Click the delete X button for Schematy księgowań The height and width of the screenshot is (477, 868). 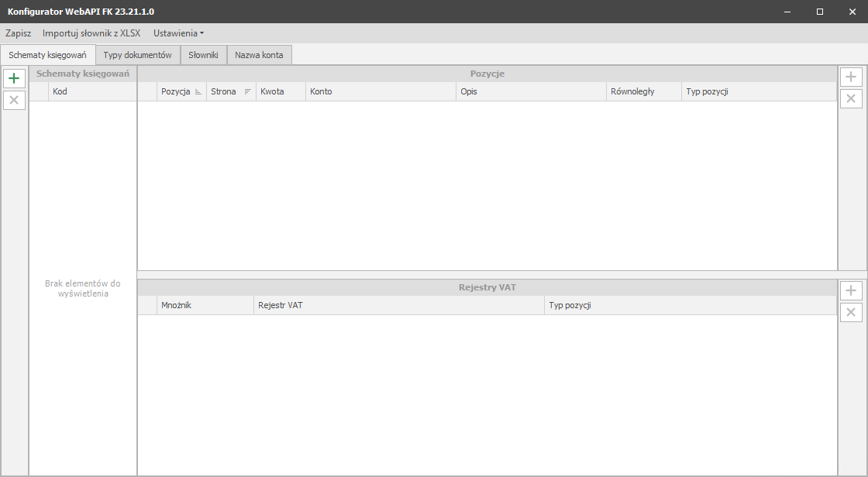point(14,100)
